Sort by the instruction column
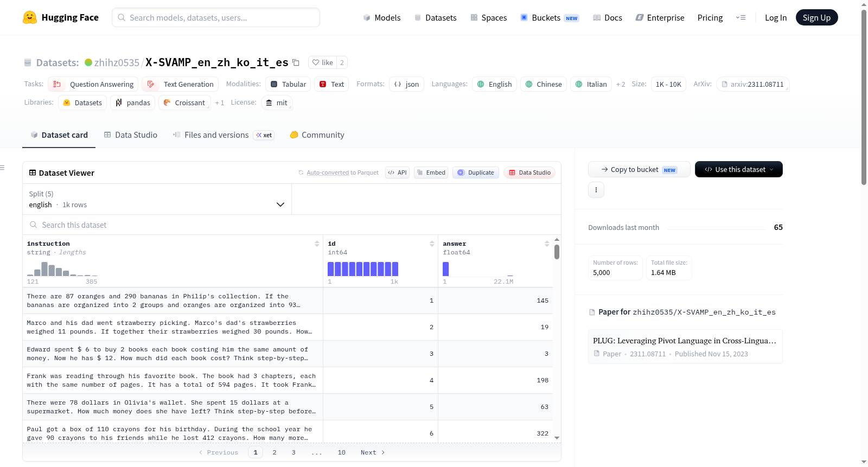 point(317,244)
